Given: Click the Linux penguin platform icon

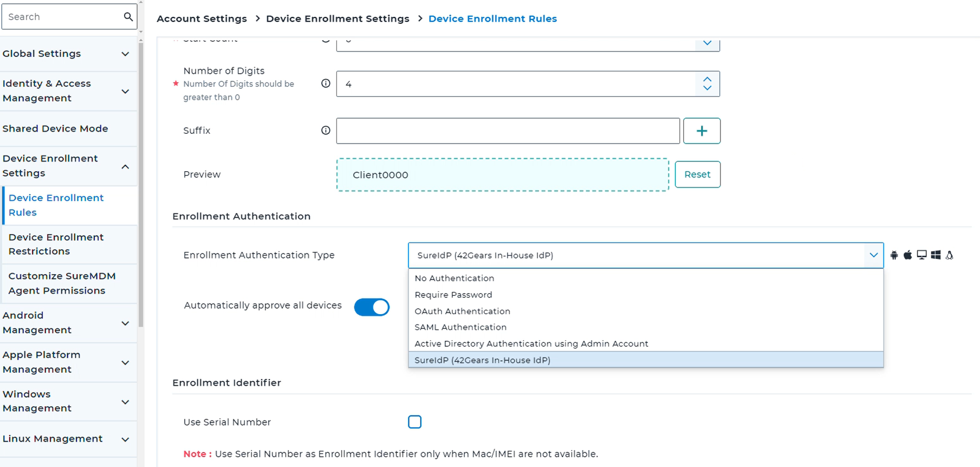Looking at the screenshot, I should pos(949,255).
